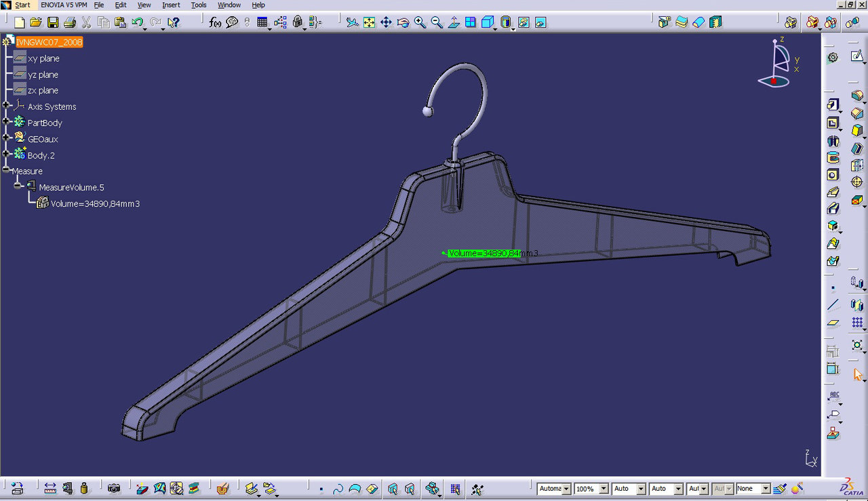This screenshot has height=501, width=868.
Task: Click the shading render style cylinder icon
Action: pos(506,22)
